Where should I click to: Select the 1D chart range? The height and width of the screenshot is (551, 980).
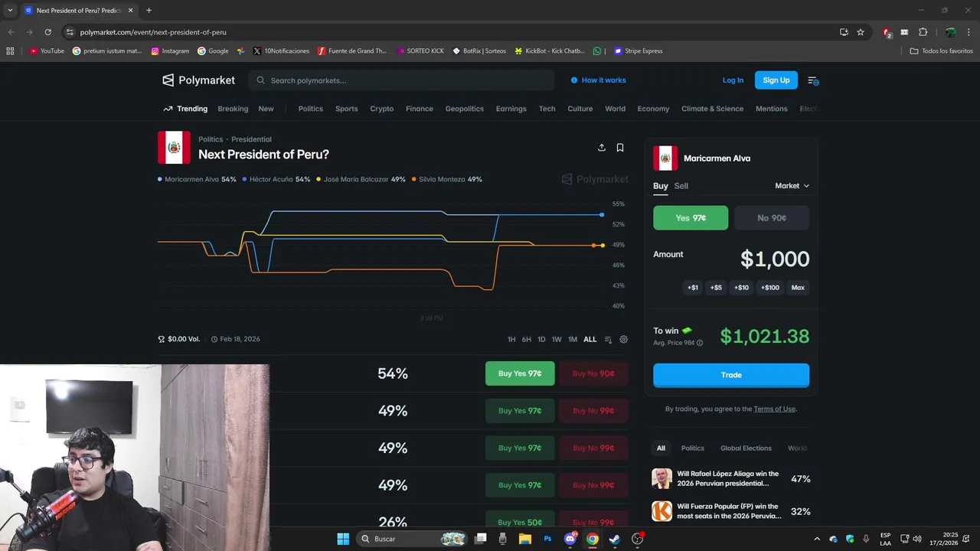click(x=541, y=339)
